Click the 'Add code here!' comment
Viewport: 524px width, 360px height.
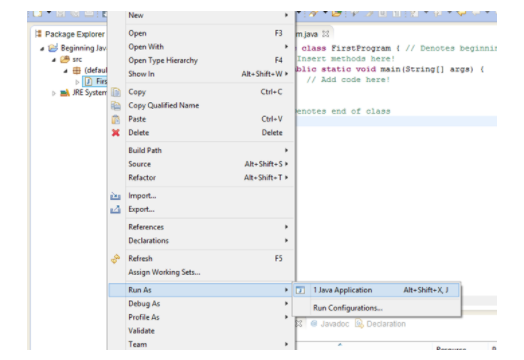tap(348, 80)
